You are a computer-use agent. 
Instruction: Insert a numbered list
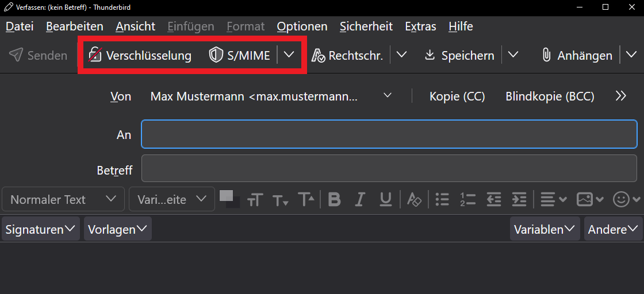pos(467,199)
